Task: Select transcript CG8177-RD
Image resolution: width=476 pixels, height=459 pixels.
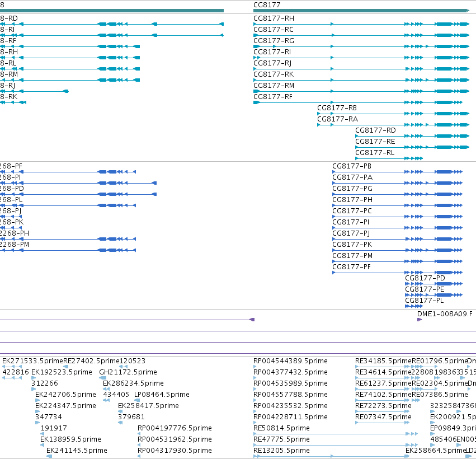Action: point(375,130)
